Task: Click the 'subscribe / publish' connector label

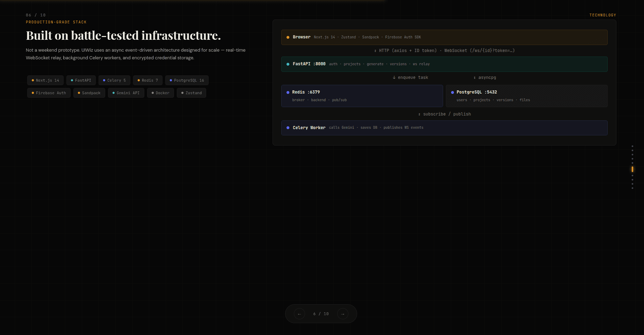Action: (444, 114)
